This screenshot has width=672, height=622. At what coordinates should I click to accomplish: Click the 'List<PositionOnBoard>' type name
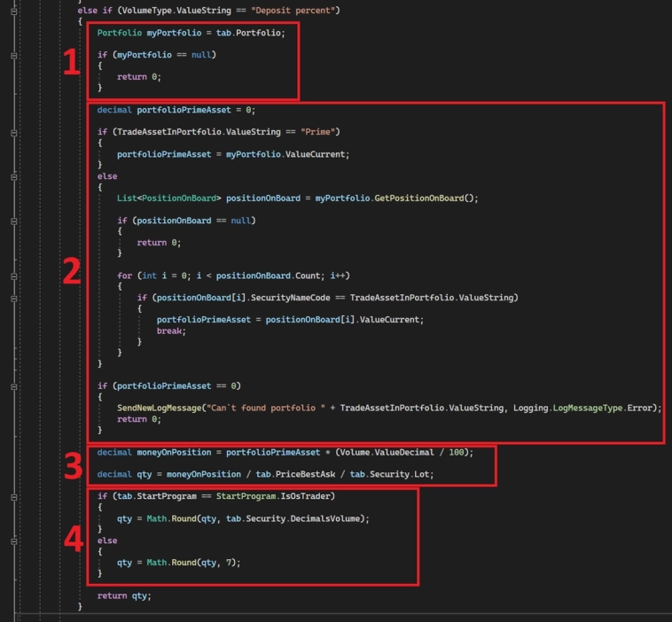[x=168, y=198]
